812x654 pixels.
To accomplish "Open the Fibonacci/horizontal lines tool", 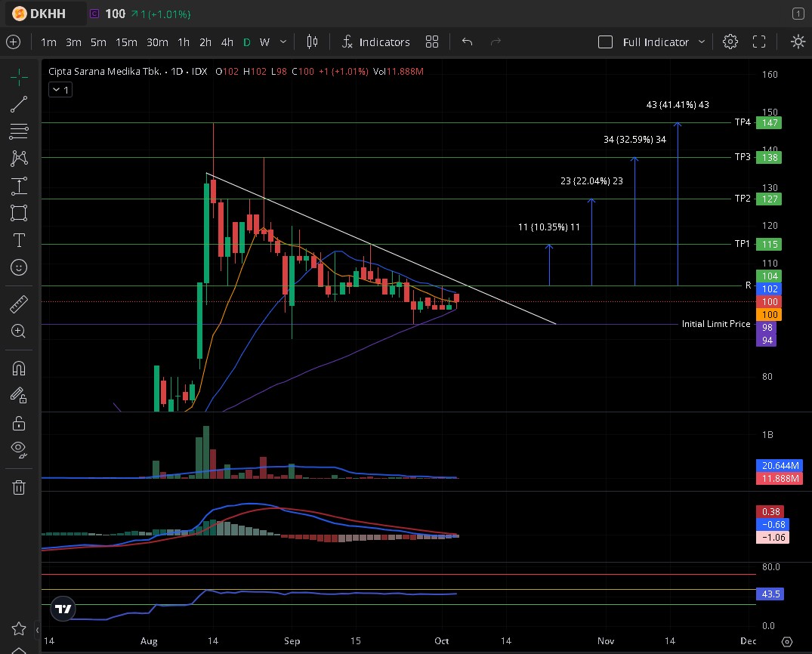I will coord(19,131).
